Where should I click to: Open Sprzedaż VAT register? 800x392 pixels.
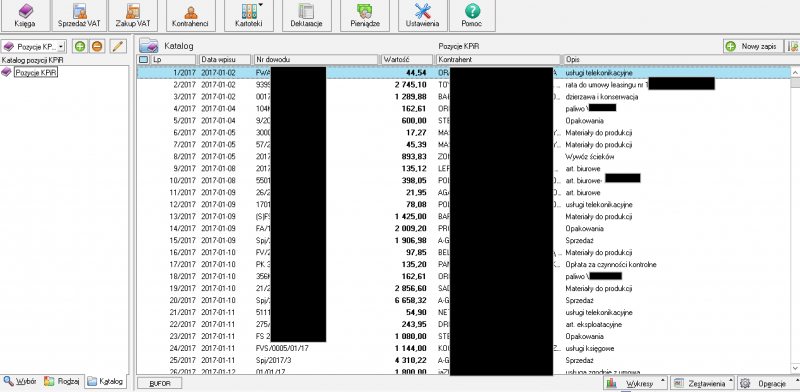79,16
